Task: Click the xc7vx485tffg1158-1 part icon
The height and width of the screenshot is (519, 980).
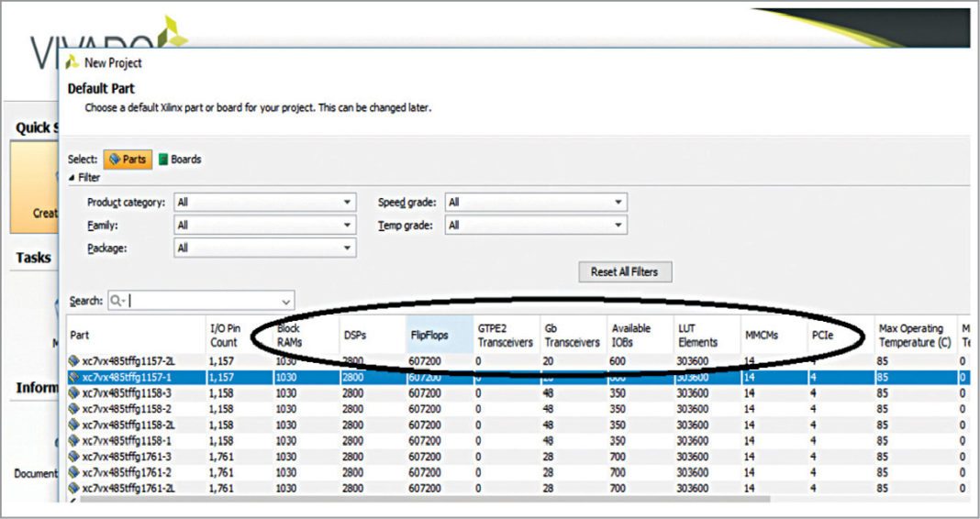Action: 74,440
